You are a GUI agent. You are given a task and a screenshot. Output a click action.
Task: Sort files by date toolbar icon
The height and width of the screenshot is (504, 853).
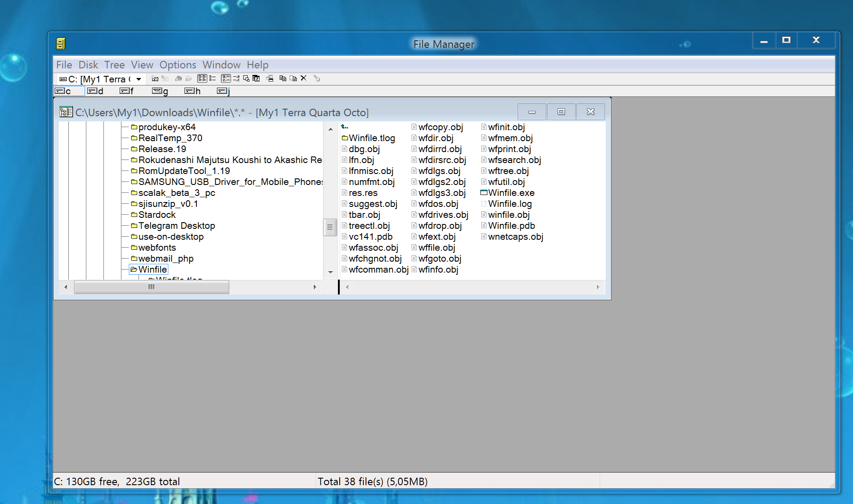(256, 78)
